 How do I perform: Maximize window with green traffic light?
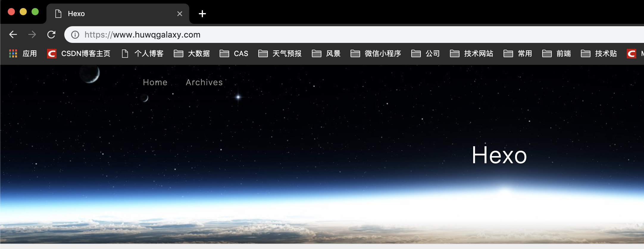pos(35,12)
